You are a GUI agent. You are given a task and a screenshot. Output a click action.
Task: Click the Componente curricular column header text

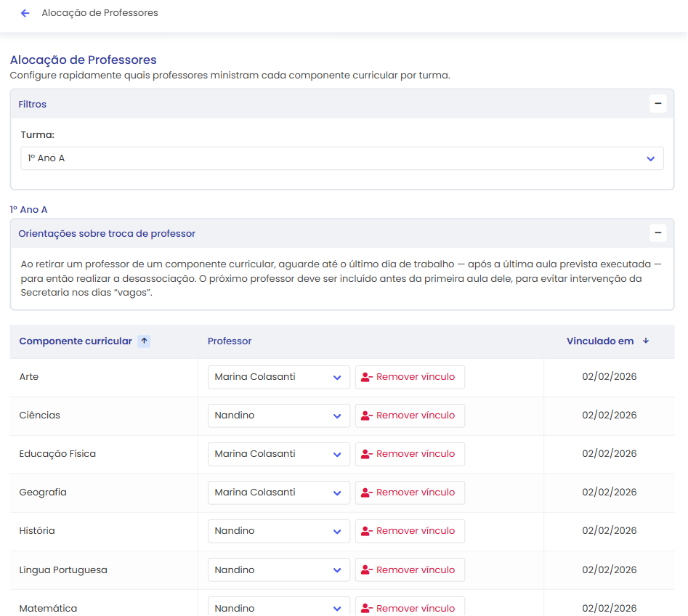coord(76,341)
